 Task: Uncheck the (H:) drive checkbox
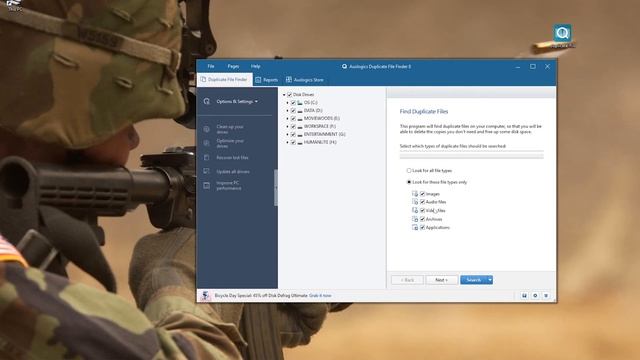click(293, 142)
